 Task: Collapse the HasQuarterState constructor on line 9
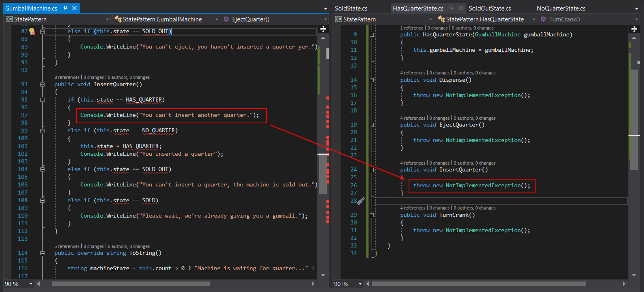(372, 35)
